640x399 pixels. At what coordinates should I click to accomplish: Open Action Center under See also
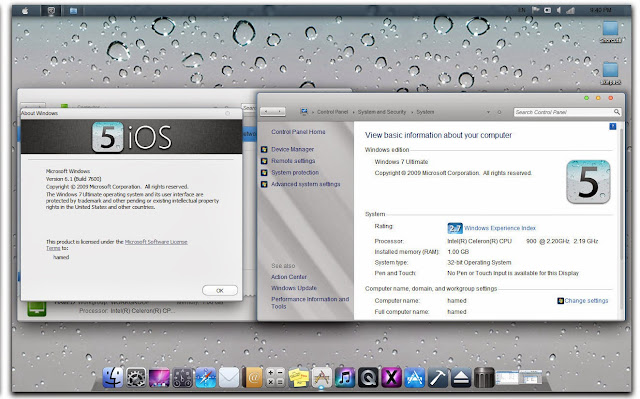click(289, 277)
